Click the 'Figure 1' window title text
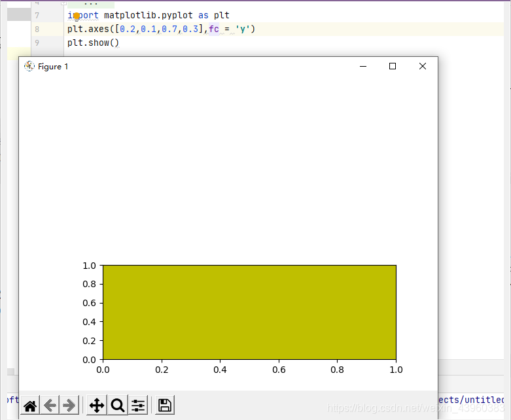The image size is (511, 420). (x=53, y=67)
